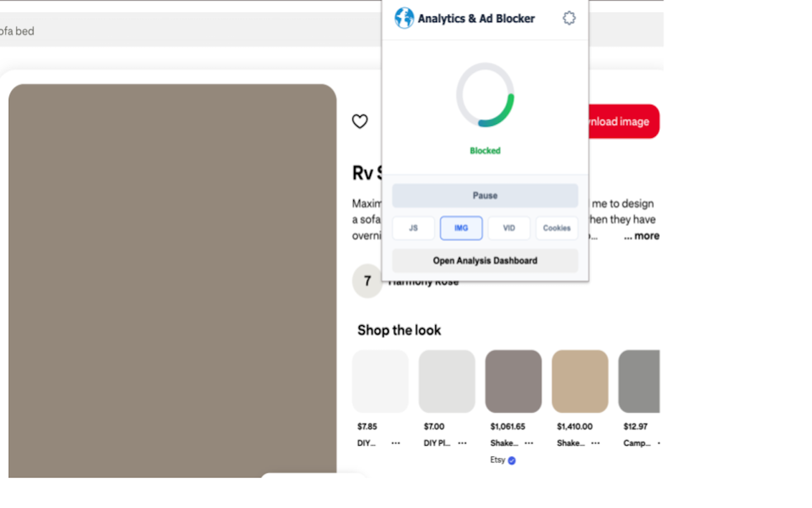Open the user avatar labeled 7

coord(367,281)
